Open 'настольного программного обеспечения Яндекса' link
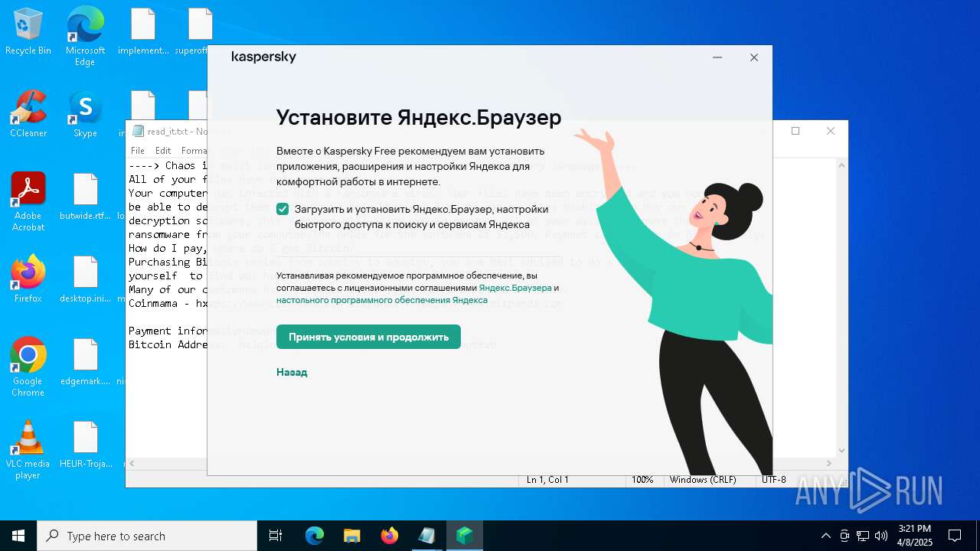This screenshot has height=551, width=980. point(382,300)
